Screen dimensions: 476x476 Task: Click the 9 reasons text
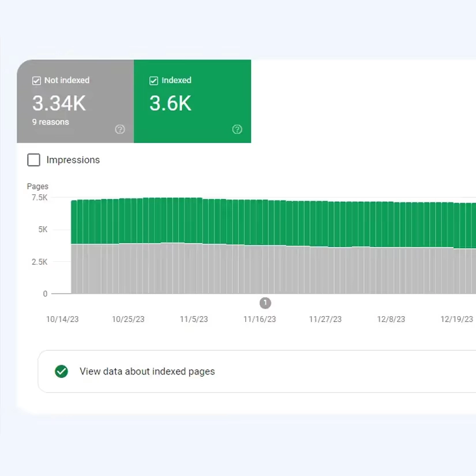coord(51,122)
